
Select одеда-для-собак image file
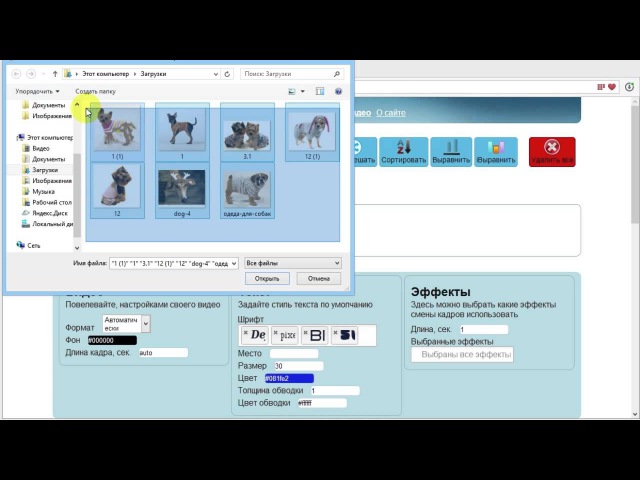click(x=247, y=190)
